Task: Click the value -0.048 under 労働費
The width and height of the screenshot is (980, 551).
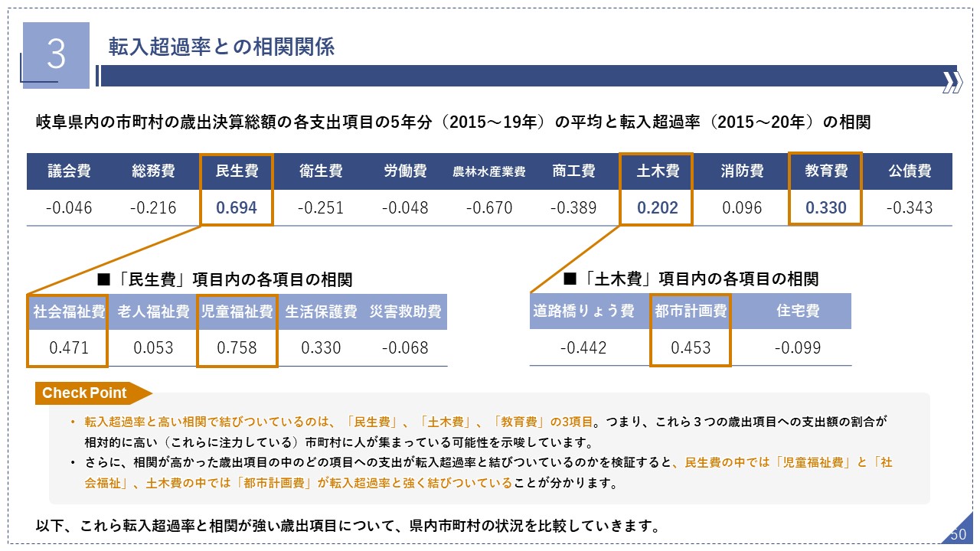Action: pyautogui.click(x=406, y=207)
